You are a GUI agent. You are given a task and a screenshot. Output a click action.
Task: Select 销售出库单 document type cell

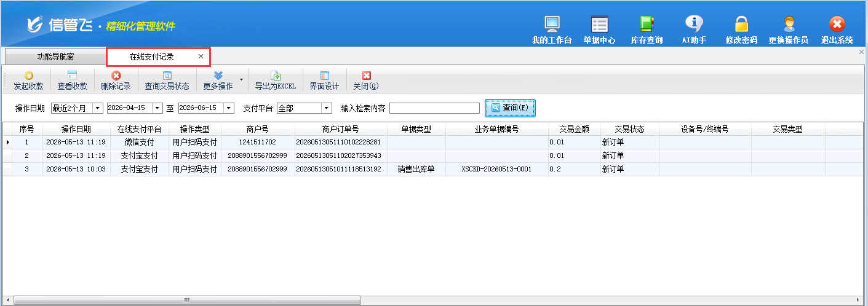click(x=416, y=169)
